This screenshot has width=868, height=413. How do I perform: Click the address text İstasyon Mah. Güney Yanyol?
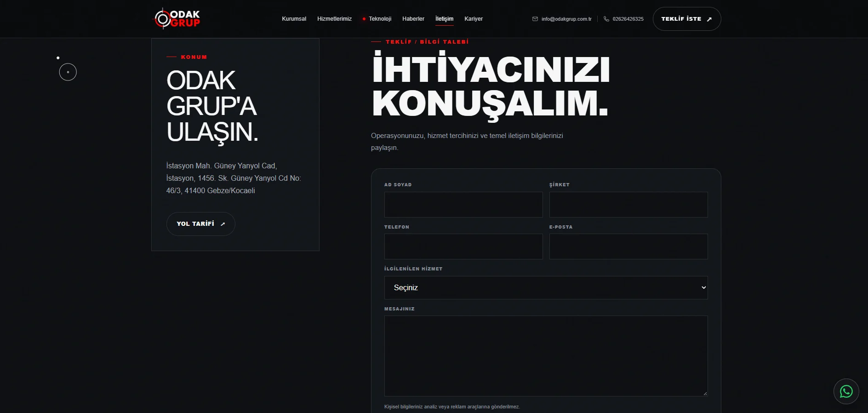pos(234,178)
